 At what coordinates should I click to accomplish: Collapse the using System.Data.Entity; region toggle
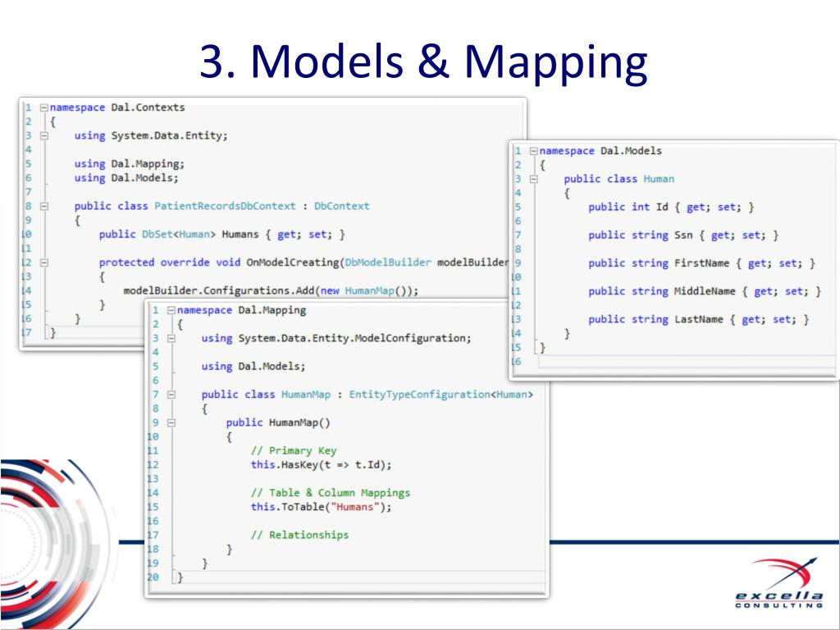(x=44, y=136)
